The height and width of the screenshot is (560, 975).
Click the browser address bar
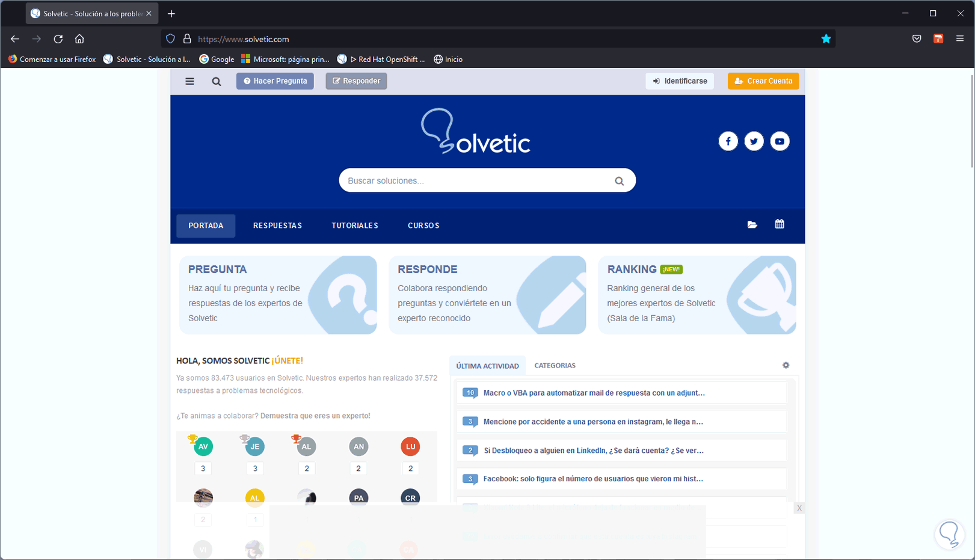[499, 39]
